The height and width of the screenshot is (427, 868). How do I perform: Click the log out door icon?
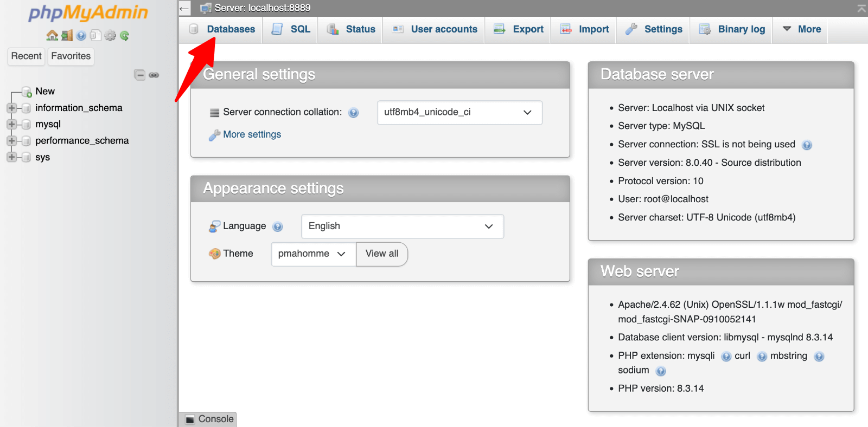(x=67, y=36)
